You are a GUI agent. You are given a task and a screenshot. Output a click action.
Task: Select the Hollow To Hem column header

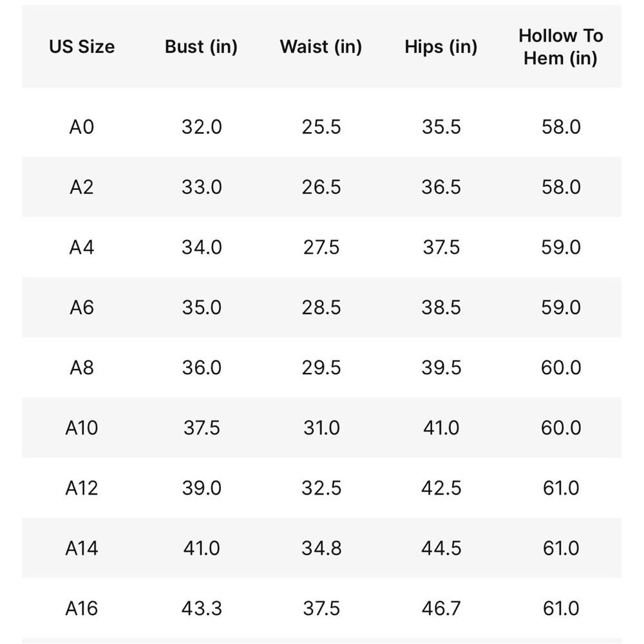coord(561,47)
